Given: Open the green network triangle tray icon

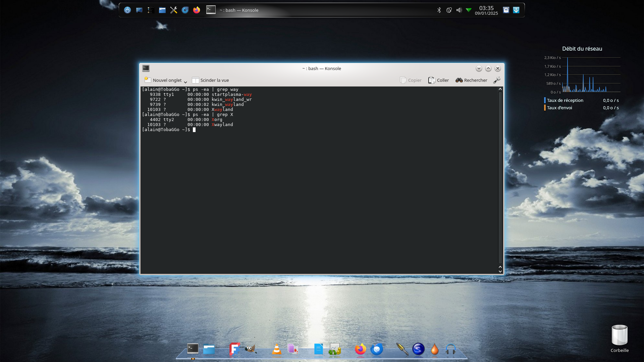Looking at the screenshot, I should coord(469,10).
